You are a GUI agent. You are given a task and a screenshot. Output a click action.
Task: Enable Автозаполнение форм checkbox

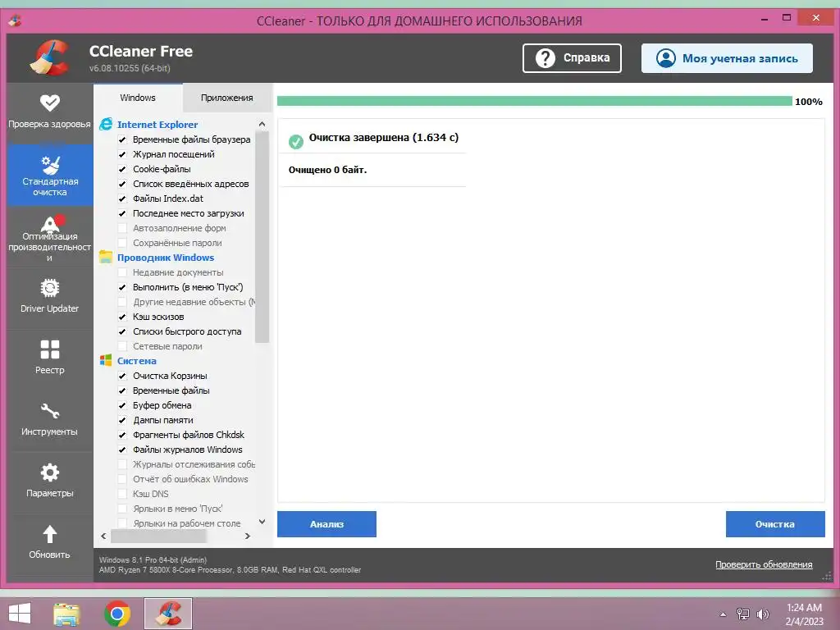(x=122, y=228)
